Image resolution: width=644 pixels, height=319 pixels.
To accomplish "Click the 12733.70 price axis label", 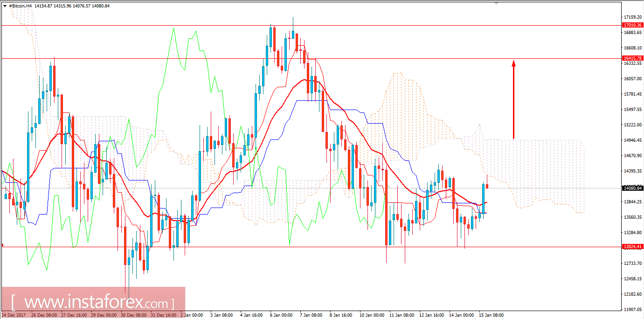I will coord(634,264).
